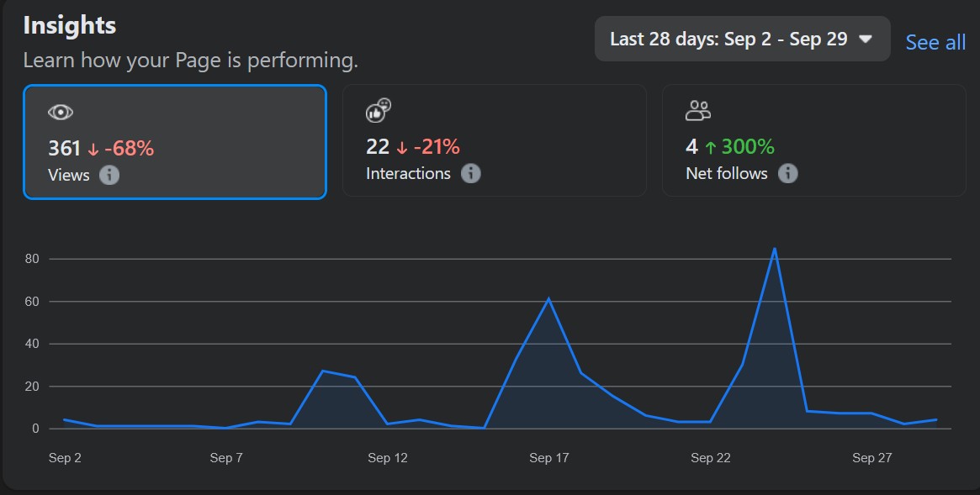Switch to the Interactions metric card

tap(495, 140)
